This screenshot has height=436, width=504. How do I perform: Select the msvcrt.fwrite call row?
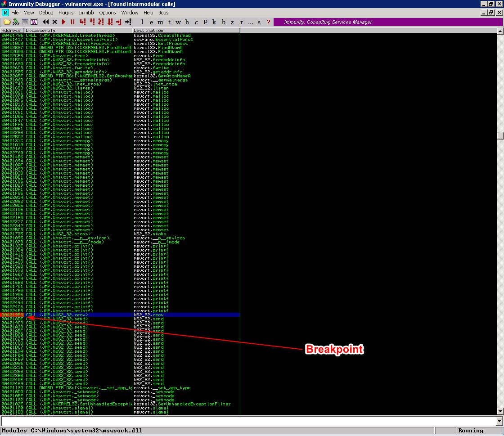pyautogui.click(x=120, y=68)
